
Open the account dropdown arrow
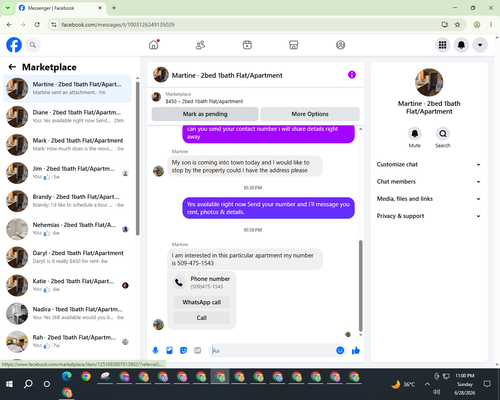pos(480,45)
